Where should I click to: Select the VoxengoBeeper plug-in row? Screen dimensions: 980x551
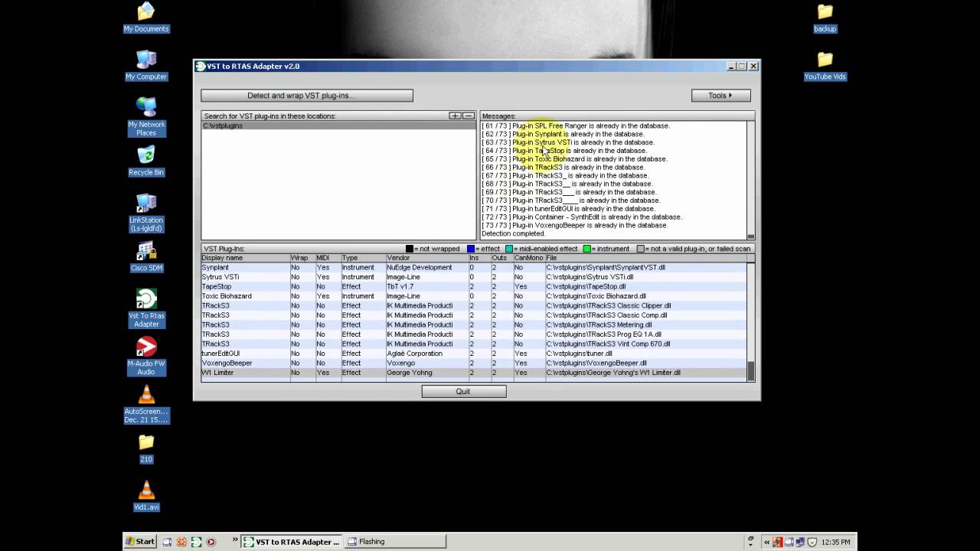[x=474, y=364]
